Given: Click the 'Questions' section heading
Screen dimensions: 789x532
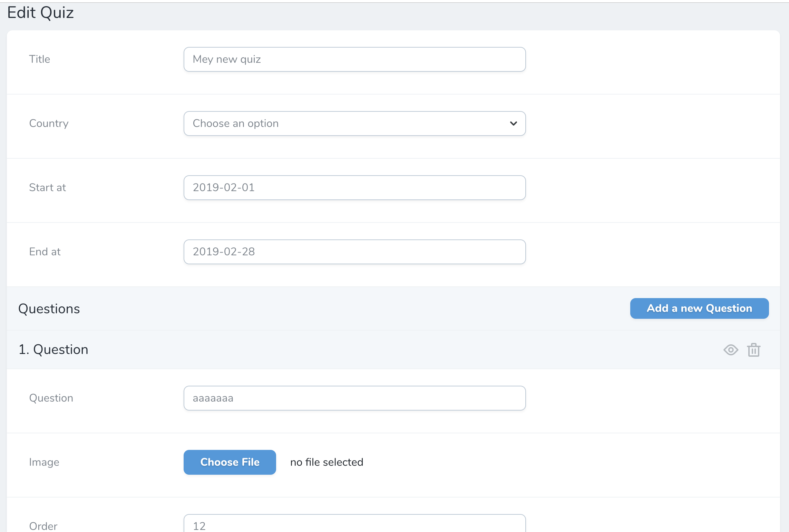Looking at the screenshot, I should [49, 309].
